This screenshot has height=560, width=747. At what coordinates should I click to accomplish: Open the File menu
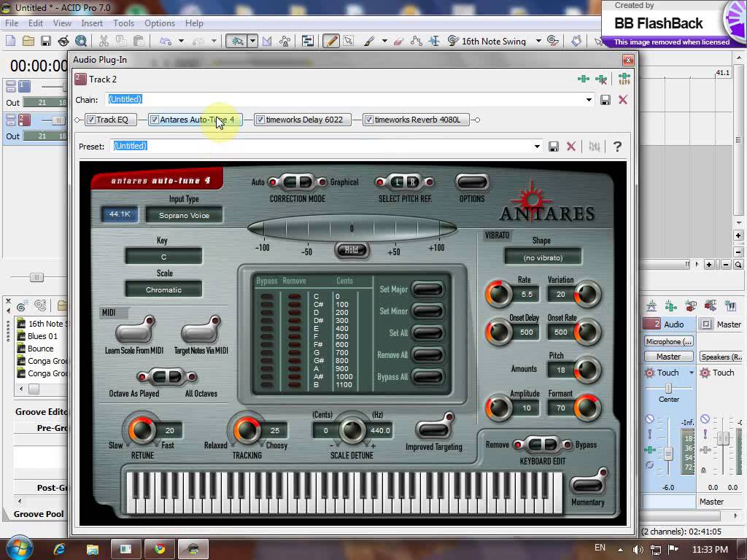click(12, 23)
